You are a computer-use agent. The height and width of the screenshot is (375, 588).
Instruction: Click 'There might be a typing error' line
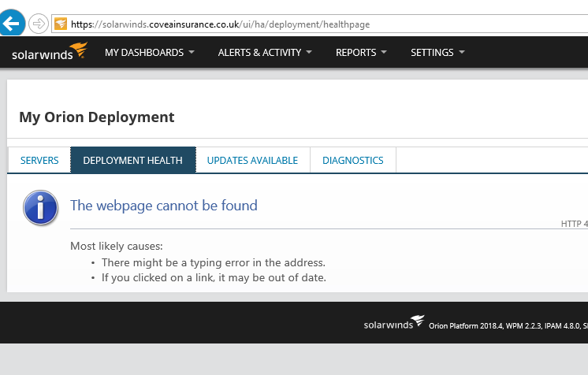[214, 262]
